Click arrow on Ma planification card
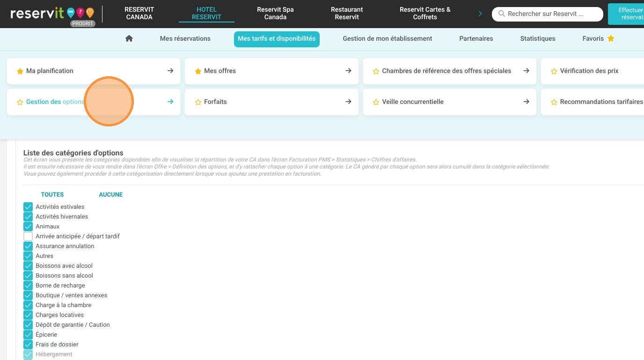The height and width of the screenshot is (360, 644). pos(170,71)
